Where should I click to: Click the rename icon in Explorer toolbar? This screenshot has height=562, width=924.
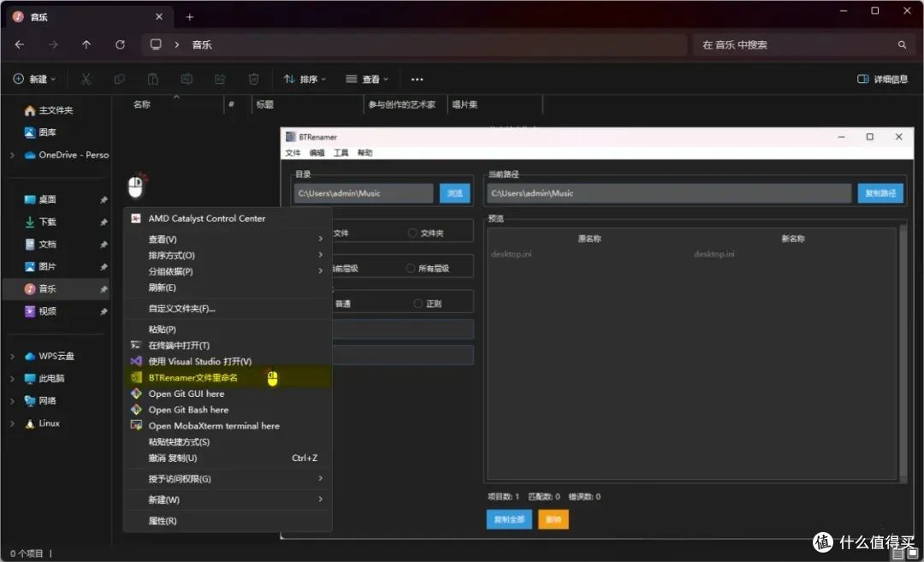(187, 79)
